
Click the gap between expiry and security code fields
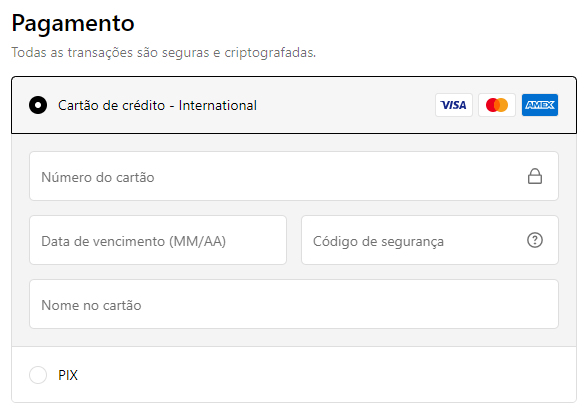(294, 240)
